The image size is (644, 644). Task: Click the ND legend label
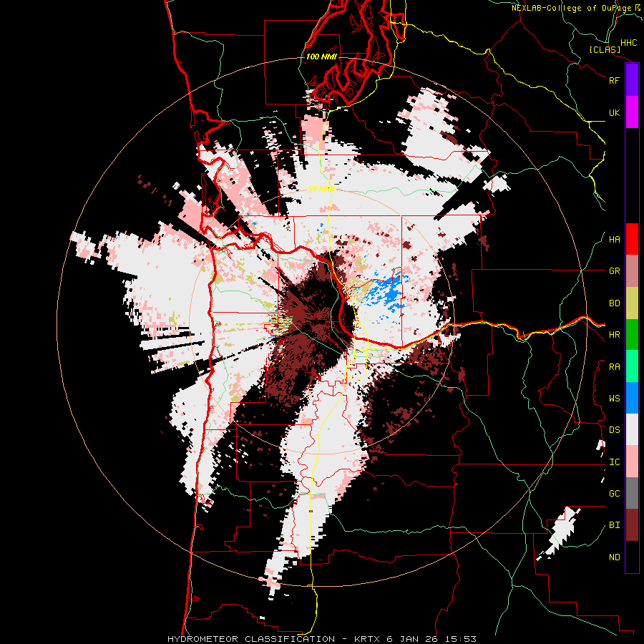(x=614, y=557)
